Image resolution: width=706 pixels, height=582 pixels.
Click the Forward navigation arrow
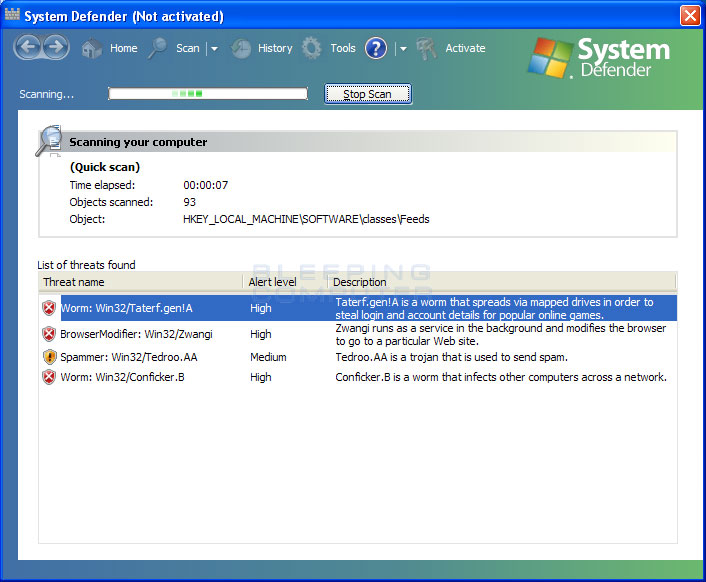[x=56, y=47]
